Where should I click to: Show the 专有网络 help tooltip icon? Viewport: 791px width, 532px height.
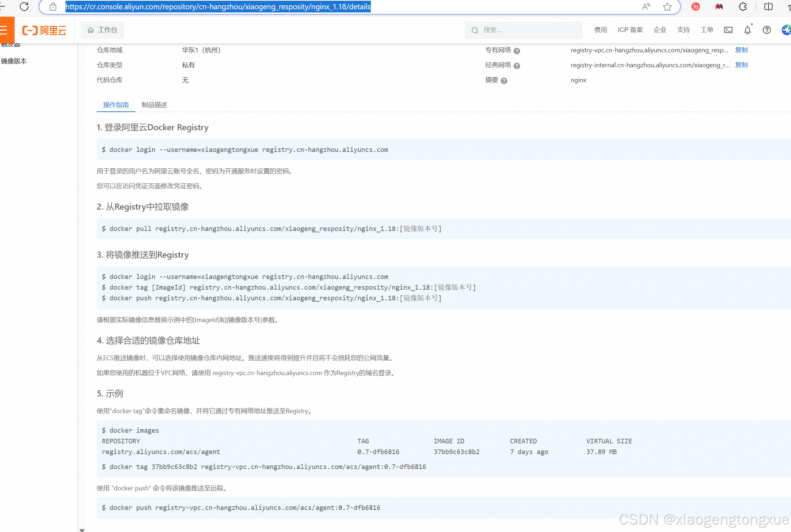pos(517,51)
